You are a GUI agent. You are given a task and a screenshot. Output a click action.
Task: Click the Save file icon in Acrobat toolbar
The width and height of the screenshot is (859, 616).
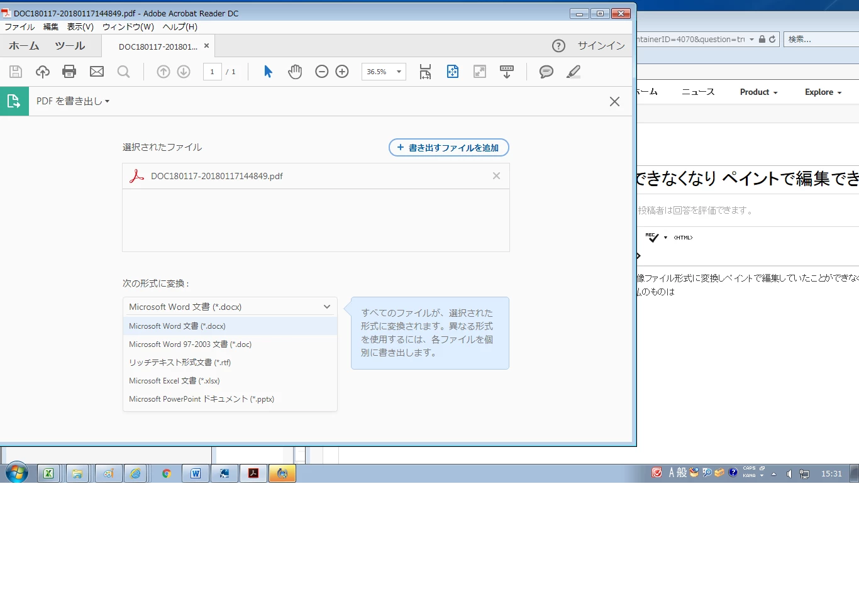pos(16,72)
